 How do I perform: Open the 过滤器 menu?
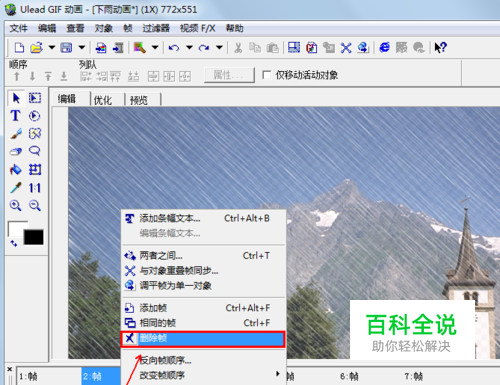point(156,28)
